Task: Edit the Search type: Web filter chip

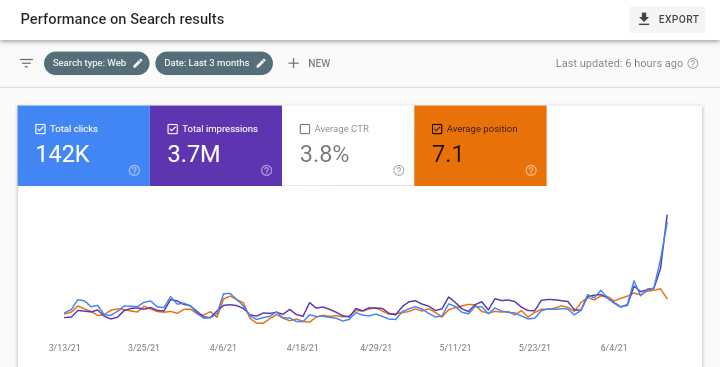Action: pos(96,63)
